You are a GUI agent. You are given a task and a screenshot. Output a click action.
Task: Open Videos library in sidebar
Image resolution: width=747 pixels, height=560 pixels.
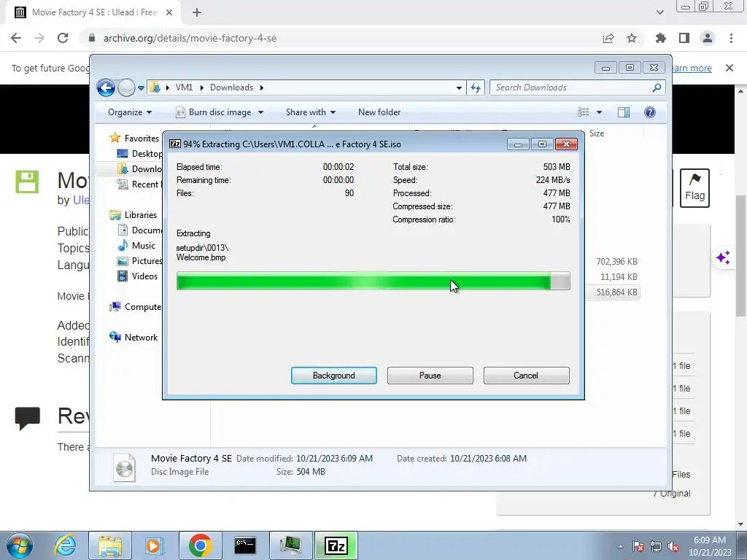144,276
